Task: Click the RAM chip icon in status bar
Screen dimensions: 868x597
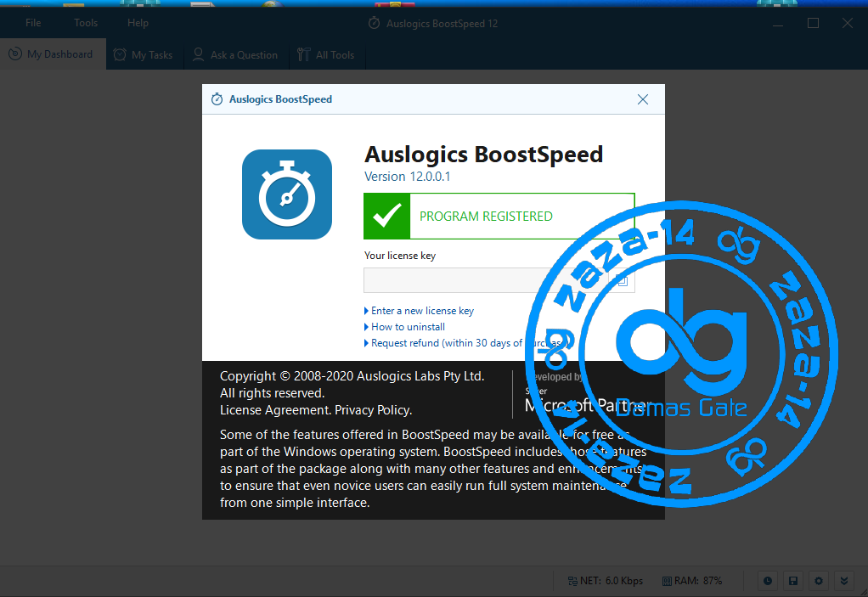Action: pyautogui.click(x=667, y=581)
